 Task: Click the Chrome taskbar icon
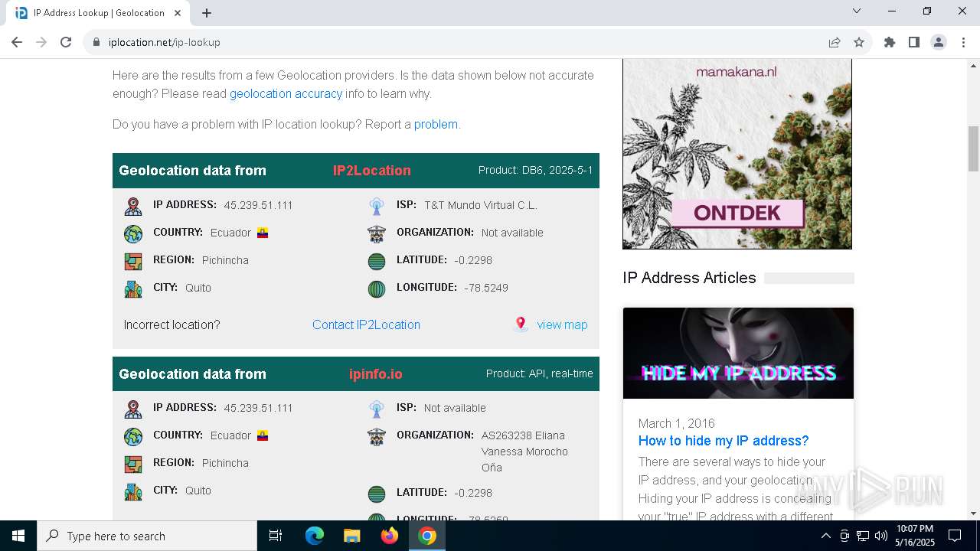427,536
